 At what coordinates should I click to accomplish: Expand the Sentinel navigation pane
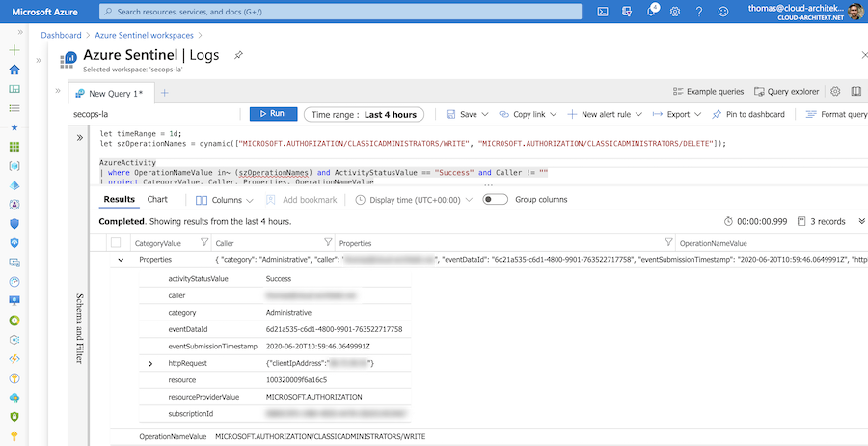[x=39, y=61]
